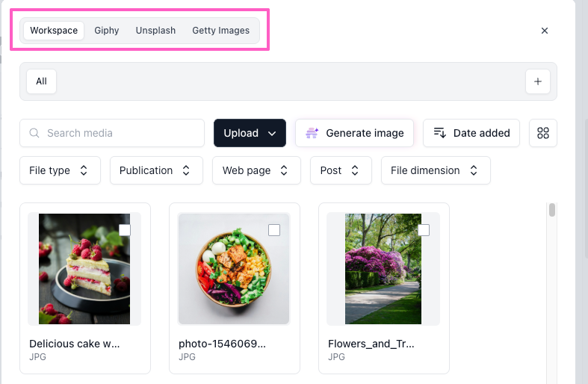Switch to the Giphy tab
The image size is (588, 384).
(x=107, y=31)
